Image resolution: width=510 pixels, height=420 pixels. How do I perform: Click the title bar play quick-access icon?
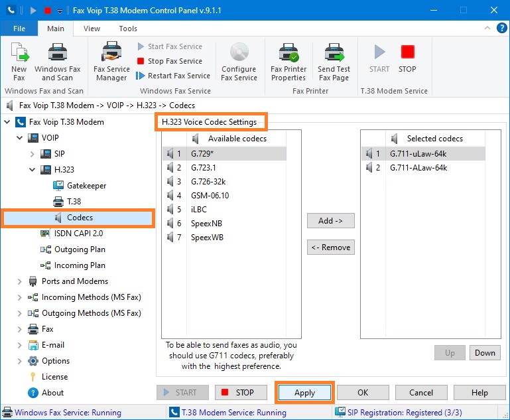(x=33, y=11)
